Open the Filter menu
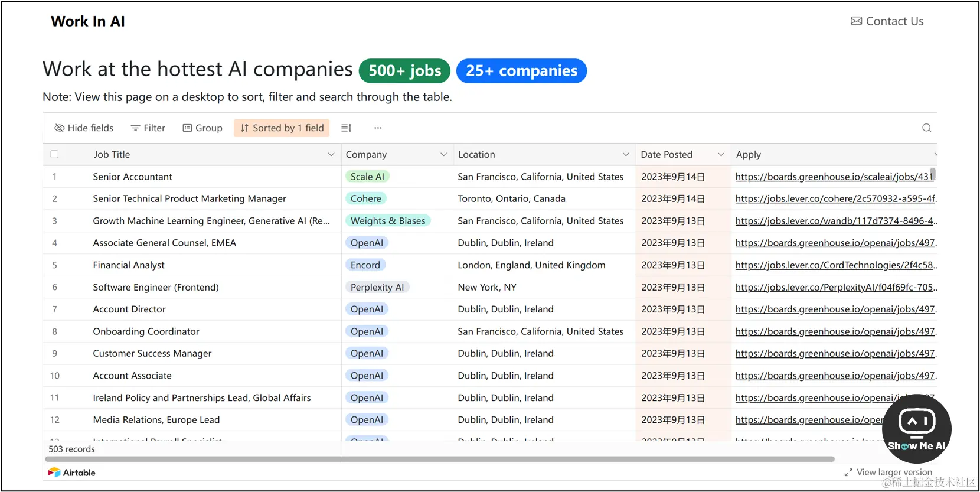This screenshot has width=980, height=492. [148, 128]
